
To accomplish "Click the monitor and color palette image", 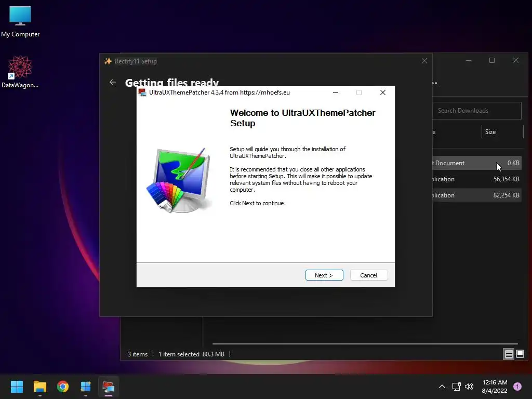I will click(179, 180).
